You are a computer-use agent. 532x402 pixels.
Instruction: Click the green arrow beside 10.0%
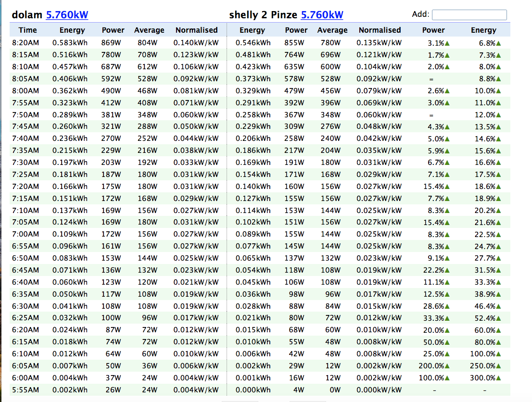click(x=498, y=91)
